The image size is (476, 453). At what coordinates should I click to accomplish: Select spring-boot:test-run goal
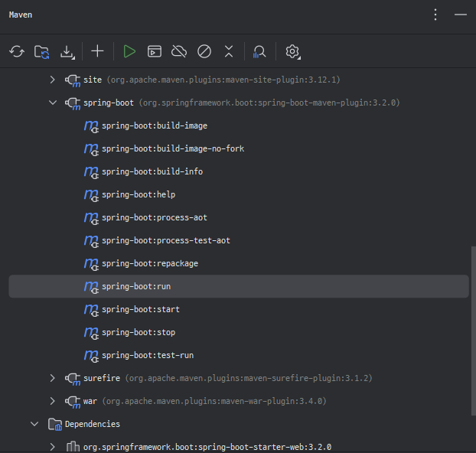click(x=148, y=355)
